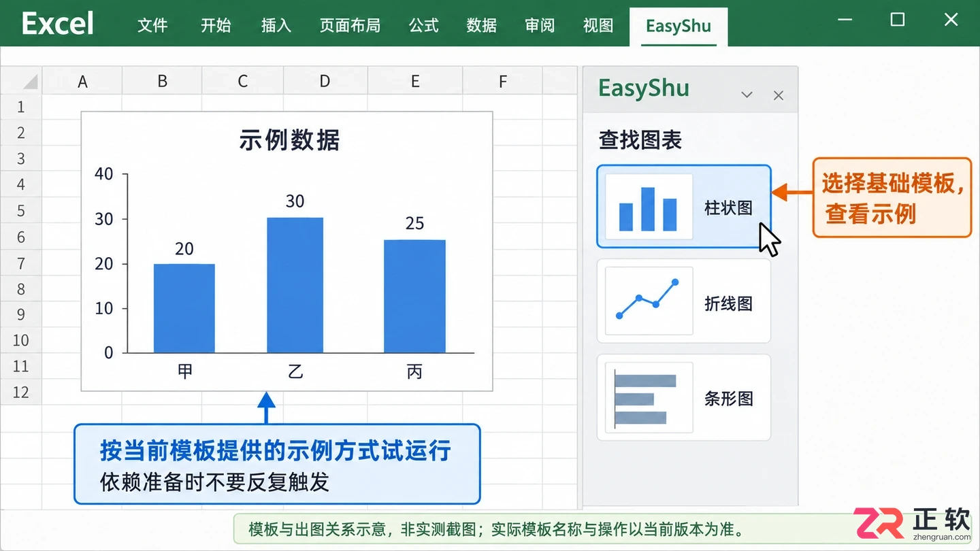Select the category axis label 丙
This screenshot has width=980, height=551.
[x=414, y=371]
